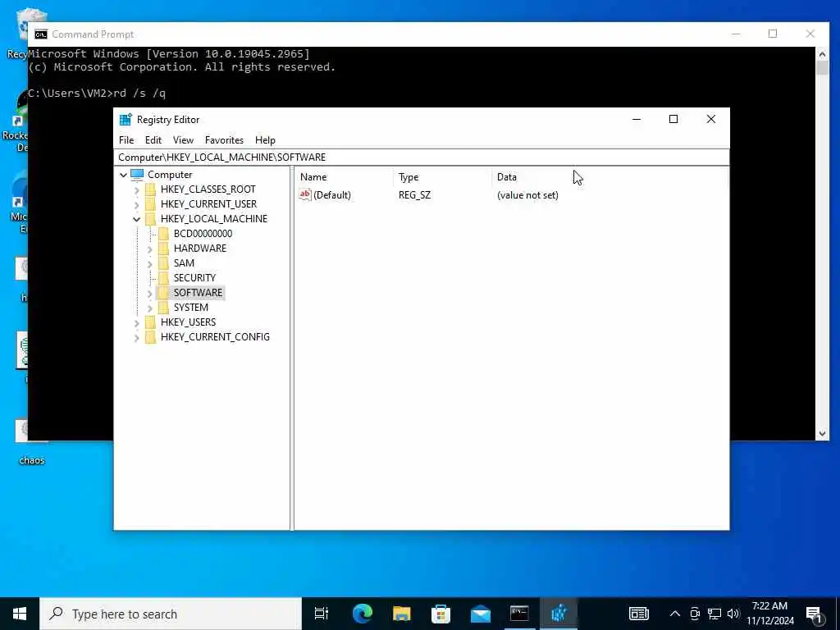The width and height of the screenshot is (840, 630).
Task: Click the SECURITY folder icon
Action: coord(164,277)
